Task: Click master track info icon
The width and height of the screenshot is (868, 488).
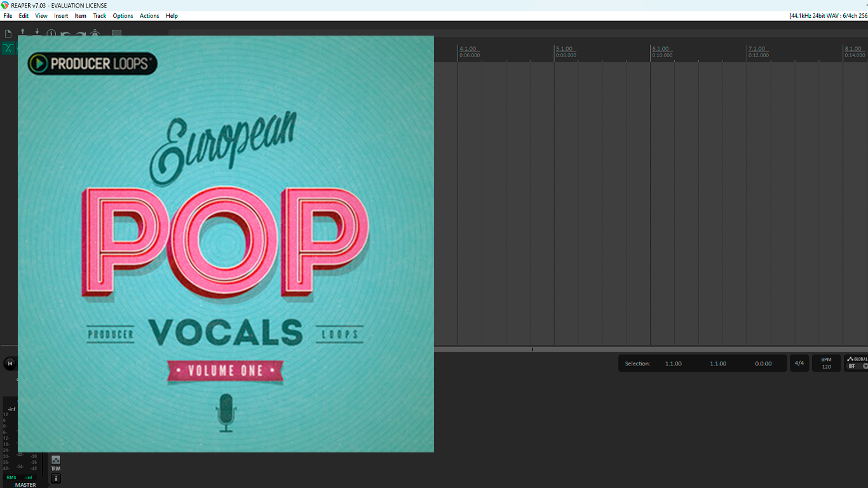Action: click(x=56, y=478)
